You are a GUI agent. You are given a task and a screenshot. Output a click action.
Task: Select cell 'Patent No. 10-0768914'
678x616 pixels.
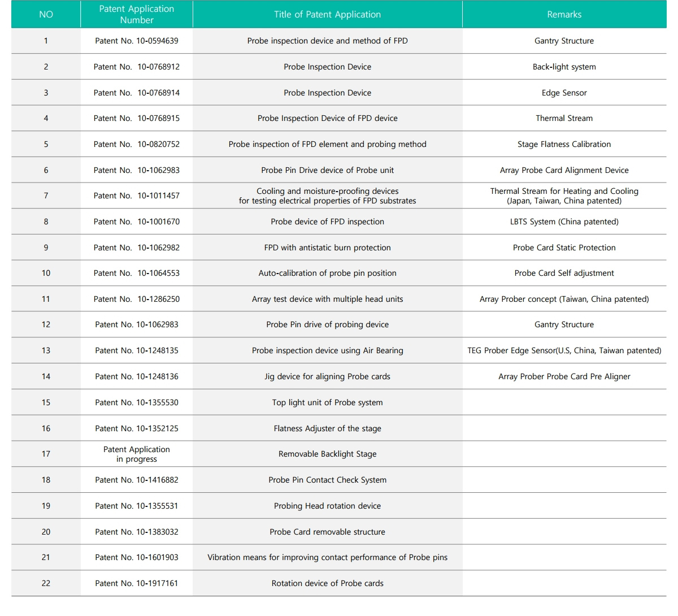[137, 93]
